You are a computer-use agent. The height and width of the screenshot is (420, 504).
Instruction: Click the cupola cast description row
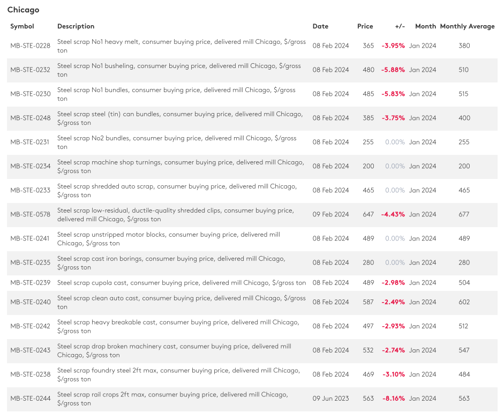pyautogui.click(x=182, y=282)
